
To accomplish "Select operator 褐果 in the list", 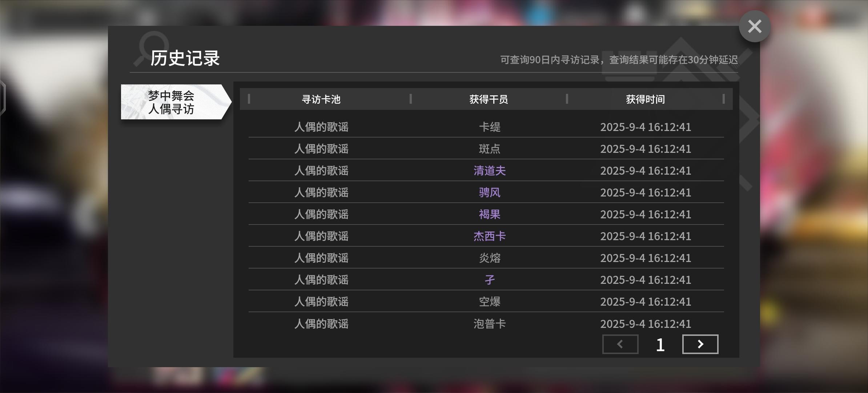I will coord(490,214).
